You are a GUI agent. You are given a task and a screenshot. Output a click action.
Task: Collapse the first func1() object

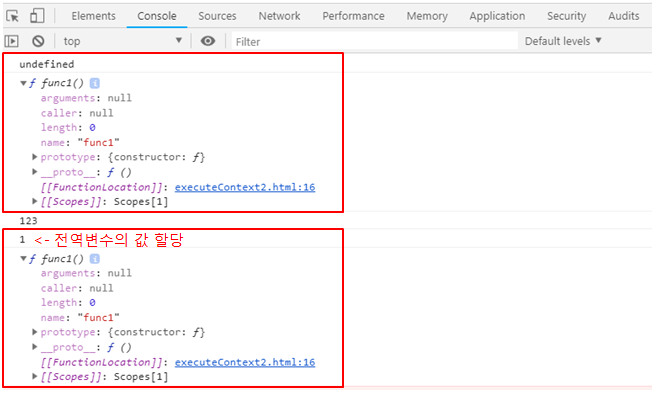(24, 83)
